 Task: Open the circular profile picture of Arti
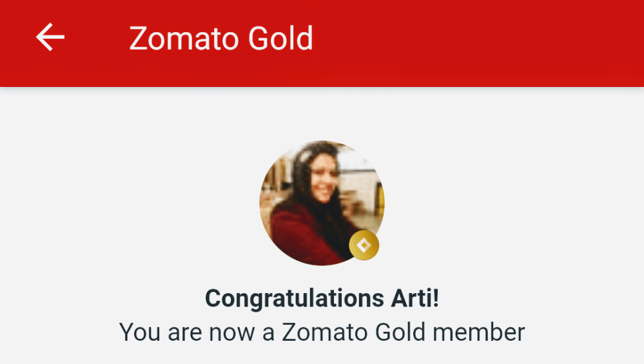[322, 203]
